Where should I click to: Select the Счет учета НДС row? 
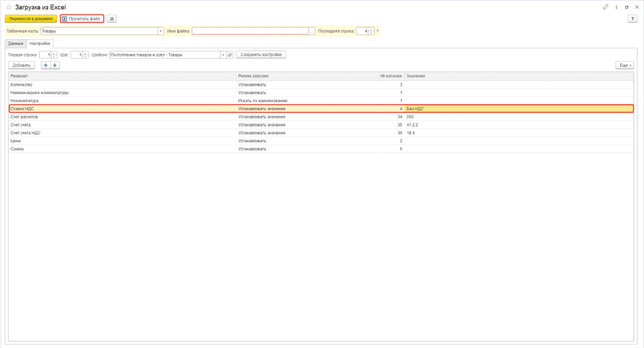coord(126,133)
